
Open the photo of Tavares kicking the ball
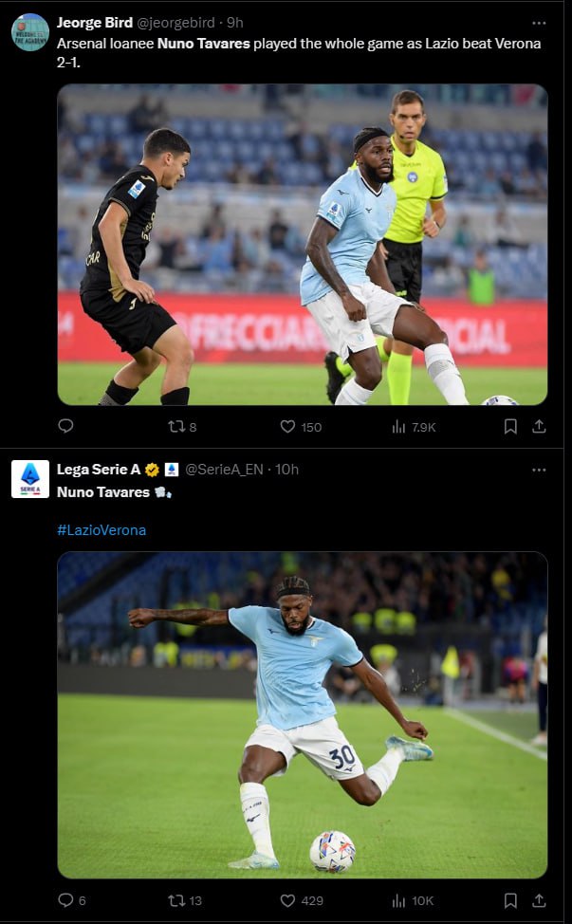pyautogui.click(x=303, y=714)
